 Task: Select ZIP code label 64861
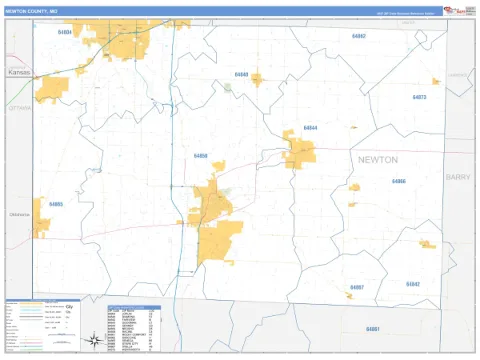pos(373,329)
